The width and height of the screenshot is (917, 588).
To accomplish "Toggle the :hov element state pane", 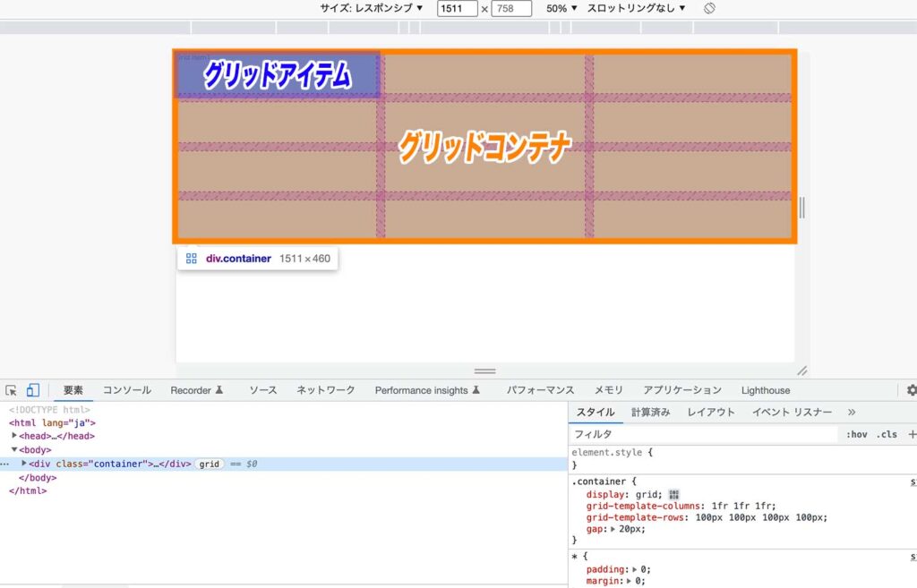I will [857, 434].
